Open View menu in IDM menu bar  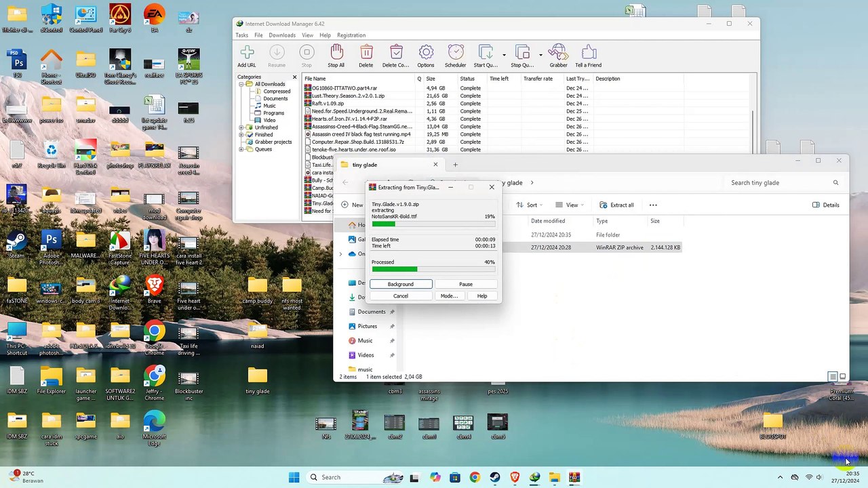(307, 35)
